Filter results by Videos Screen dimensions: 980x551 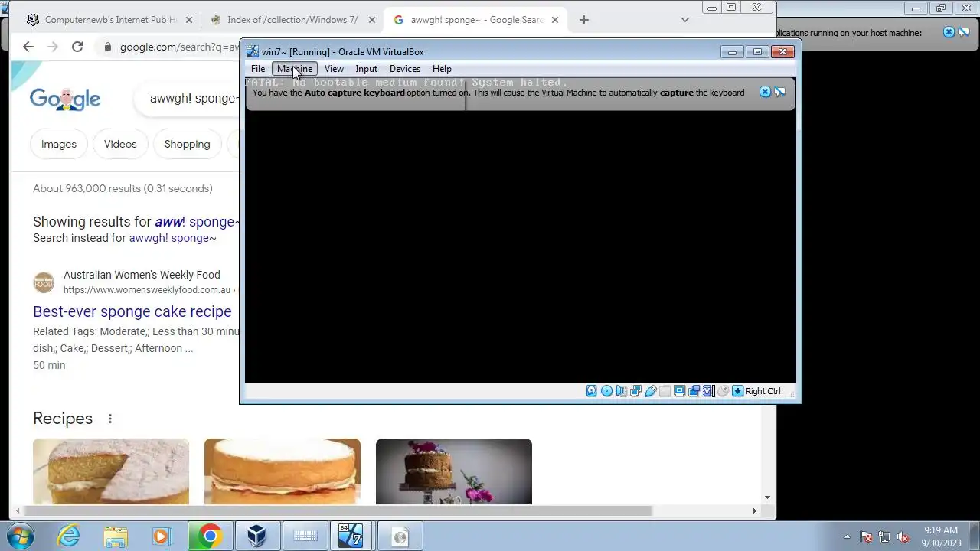point(120,144)
